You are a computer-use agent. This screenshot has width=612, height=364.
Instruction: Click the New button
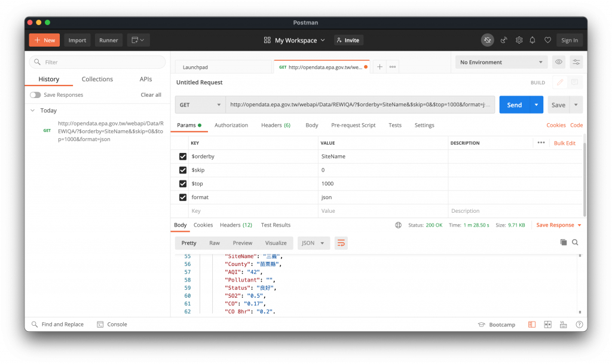(x=44, y=40)
